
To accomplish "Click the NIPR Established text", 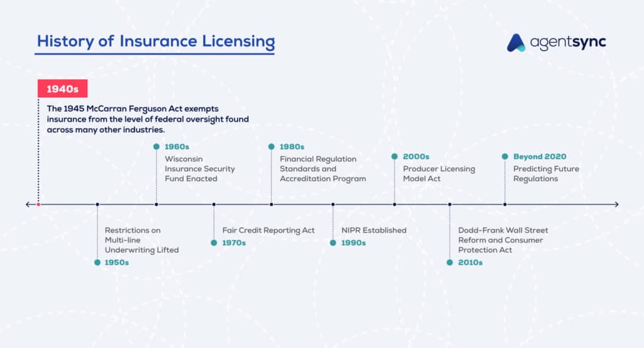I will [374, 230].
